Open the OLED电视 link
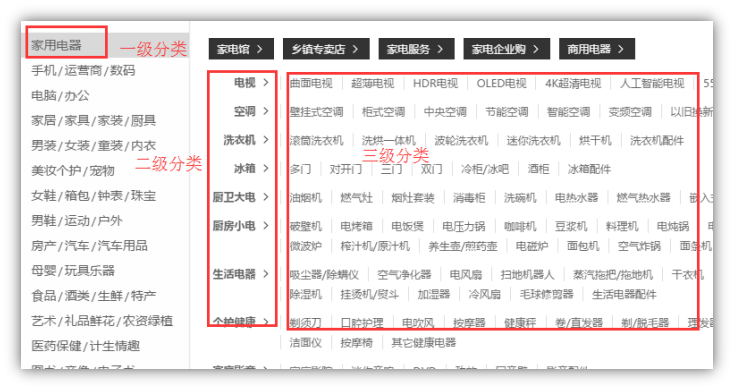Viewport: 735px width, 390px height. point(501,83)
